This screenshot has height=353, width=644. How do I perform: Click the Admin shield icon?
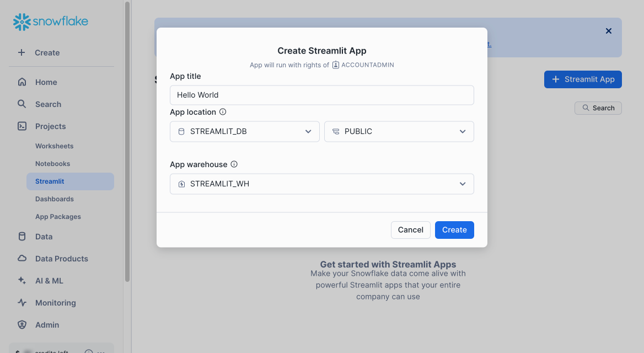pyautogui.click(x=22, y=324)
